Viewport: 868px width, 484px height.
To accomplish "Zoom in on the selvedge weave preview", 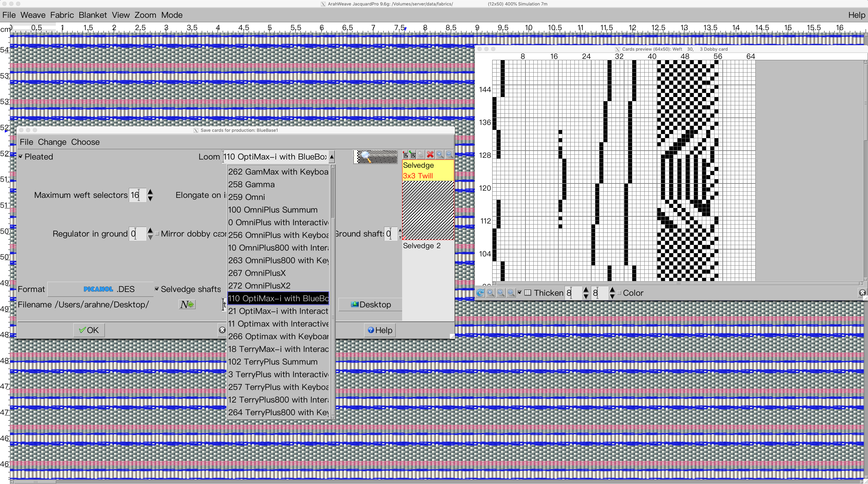I will coord(440,155).
